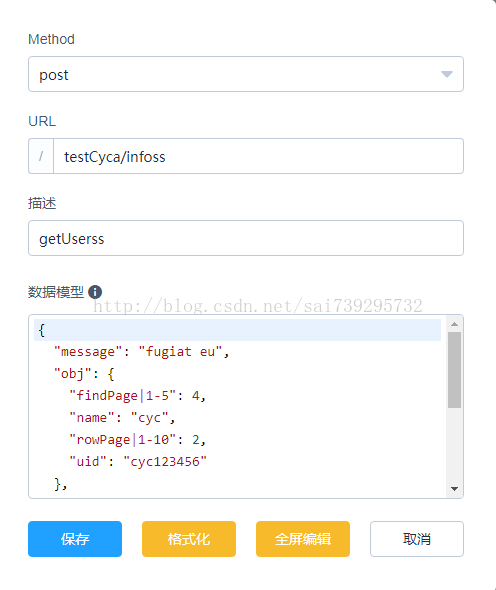Screen dimensions: 496x590
Task: Place cursor on the "obj" line
Action: pos(237,374)
